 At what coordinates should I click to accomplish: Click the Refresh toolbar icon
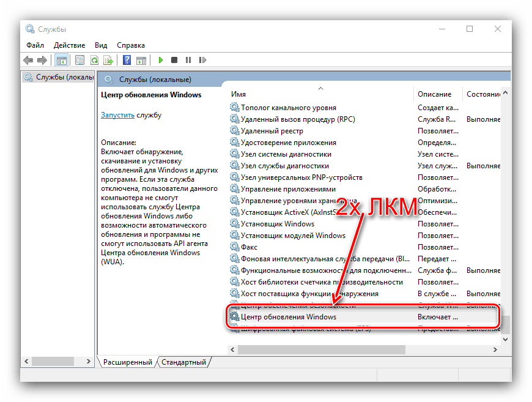click(94, 60)
